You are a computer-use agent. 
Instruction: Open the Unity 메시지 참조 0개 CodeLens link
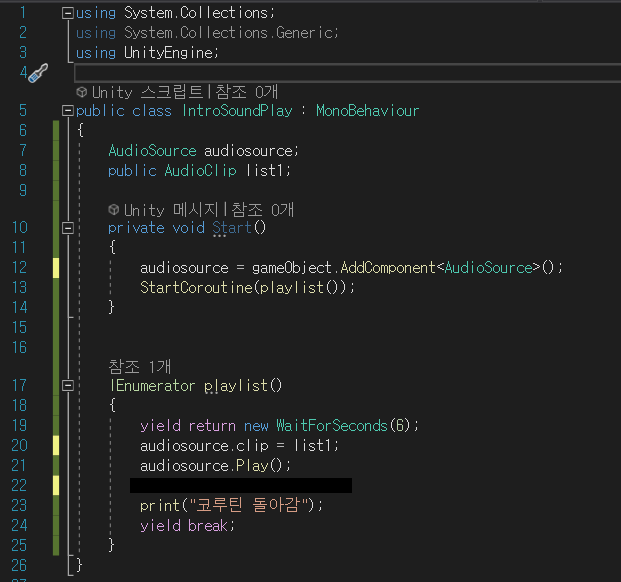pyautogui.click(x=209, y=209)
